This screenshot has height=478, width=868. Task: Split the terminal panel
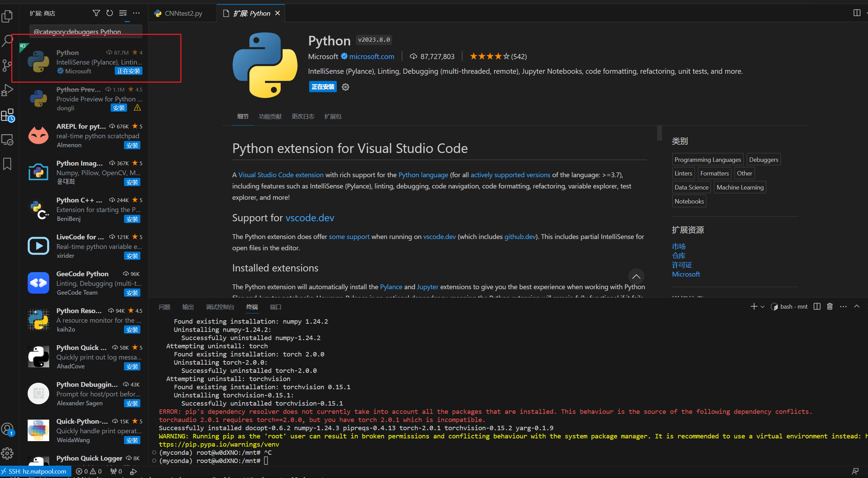click(817, 307)
